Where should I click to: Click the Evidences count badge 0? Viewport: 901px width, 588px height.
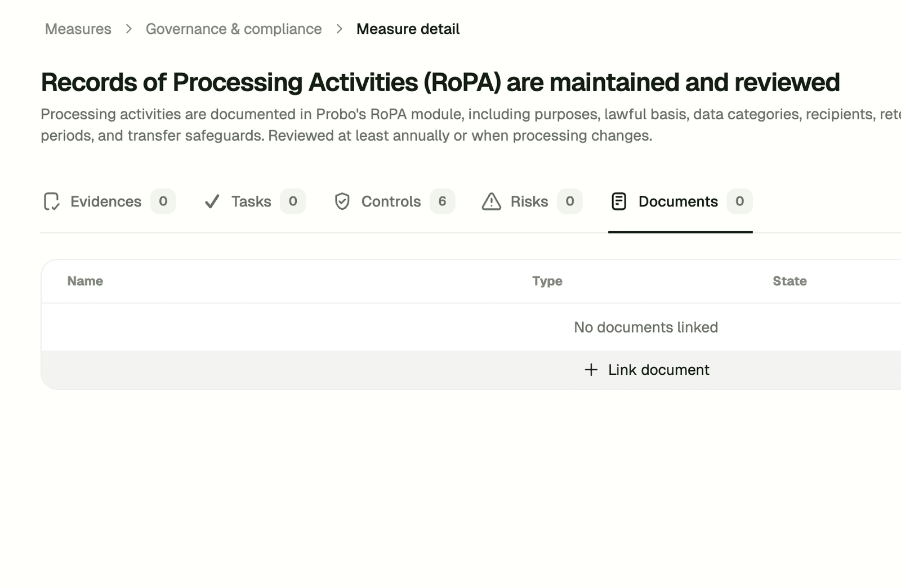(x=163, y=201)
